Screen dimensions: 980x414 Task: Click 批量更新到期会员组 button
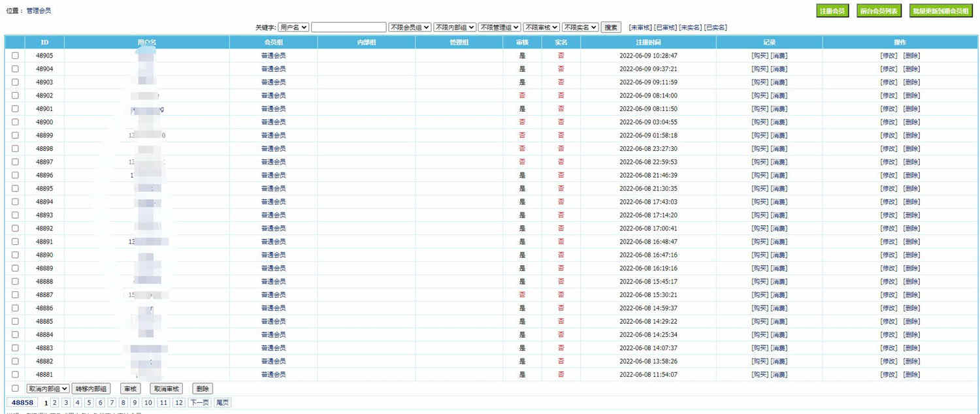point(941,10)
